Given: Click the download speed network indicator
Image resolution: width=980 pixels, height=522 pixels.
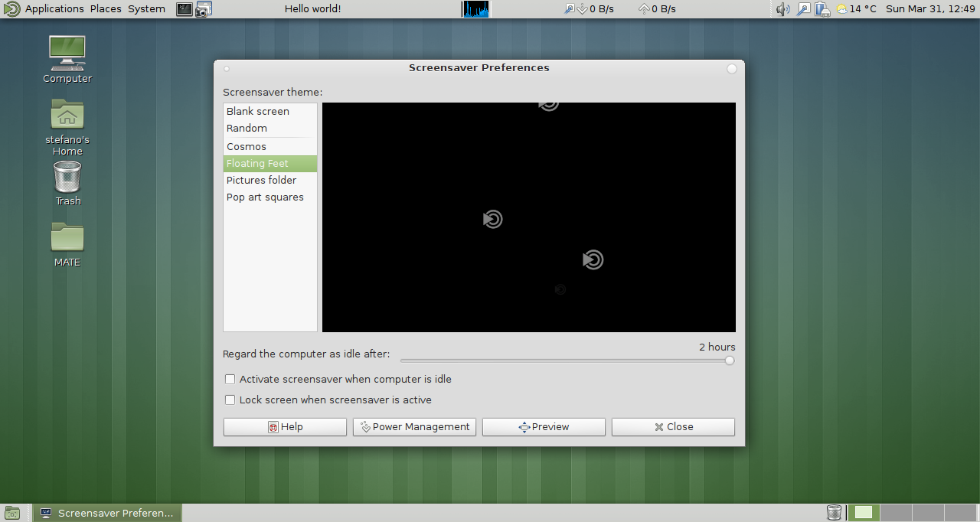Looking at the screenshot, I should coord(590,9).
